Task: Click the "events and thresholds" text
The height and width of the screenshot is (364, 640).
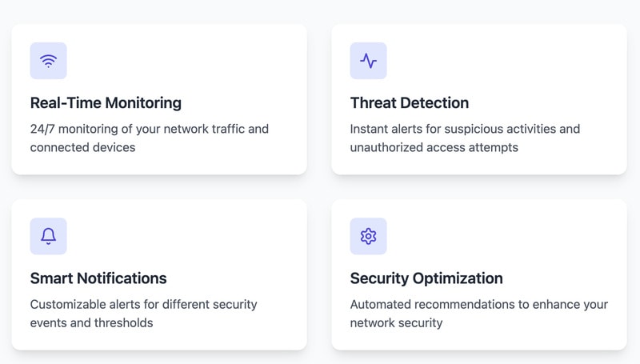Action: [91, 323]
